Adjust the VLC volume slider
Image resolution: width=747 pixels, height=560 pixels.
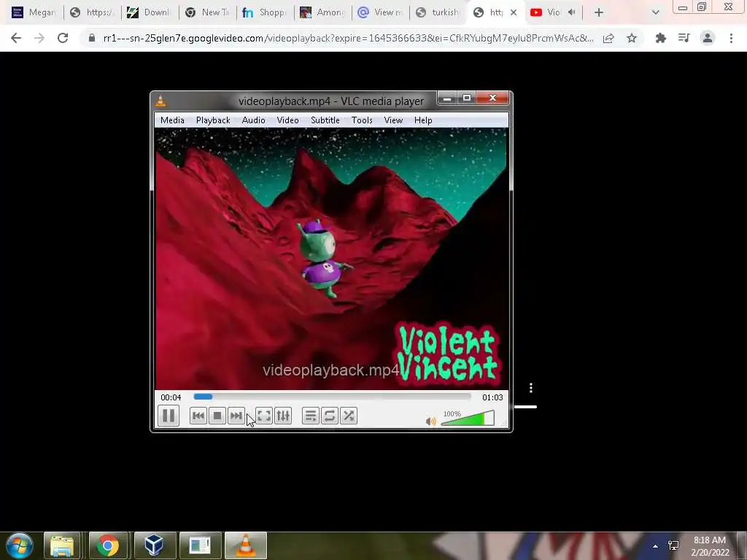click(x=468, y=419)
